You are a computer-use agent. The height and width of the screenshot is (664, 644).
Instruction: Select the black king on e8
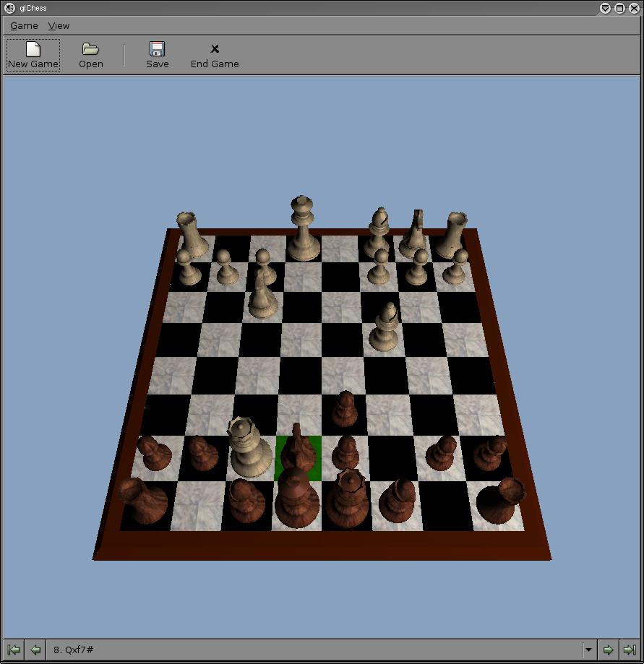coord(296,498)
